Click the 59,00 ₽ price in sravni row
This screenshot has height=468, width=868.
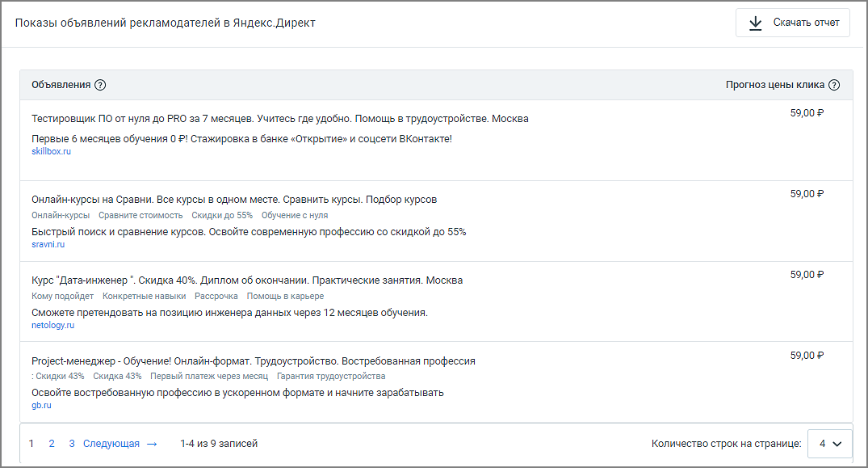[x=807, y=194]
